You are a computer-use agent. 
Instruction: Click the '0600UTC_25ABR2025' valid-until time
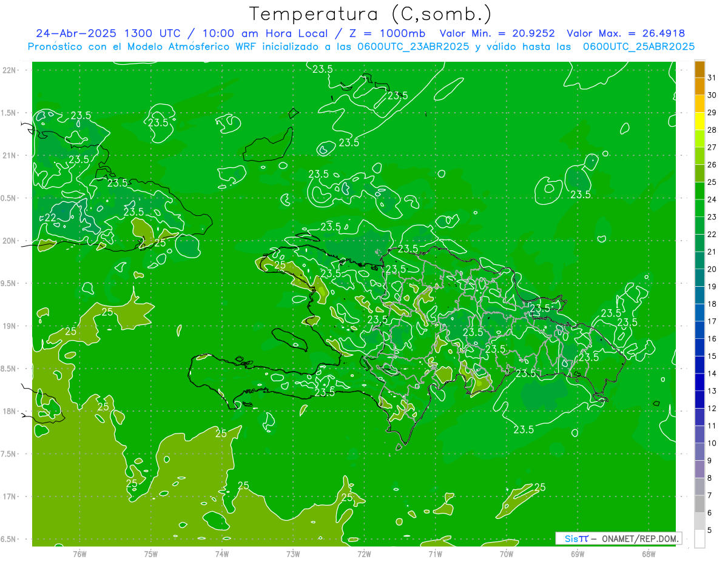[x=639, y=47]
